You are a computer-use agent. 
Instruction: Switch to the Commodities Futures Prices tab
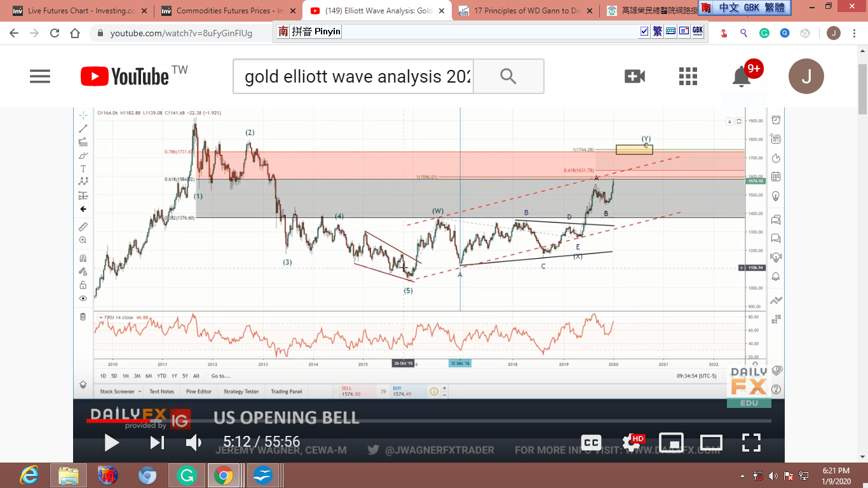coord(229,11)
